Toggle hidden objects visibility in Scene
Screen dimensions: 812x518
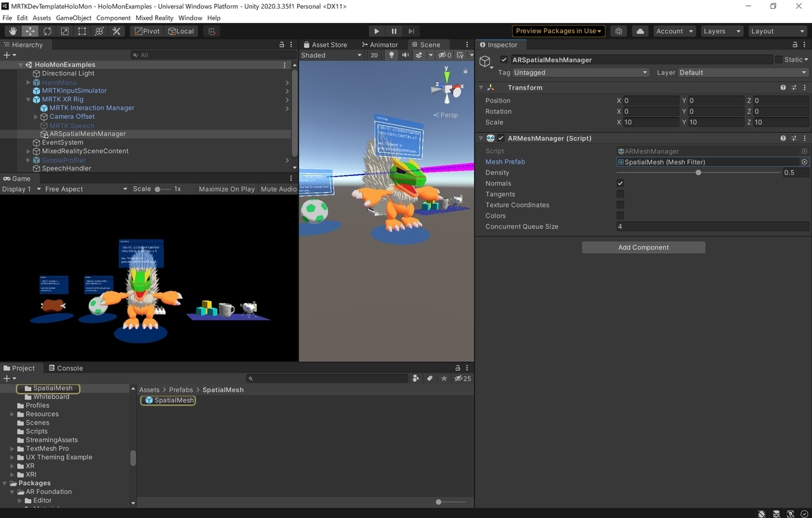(445, 55)
